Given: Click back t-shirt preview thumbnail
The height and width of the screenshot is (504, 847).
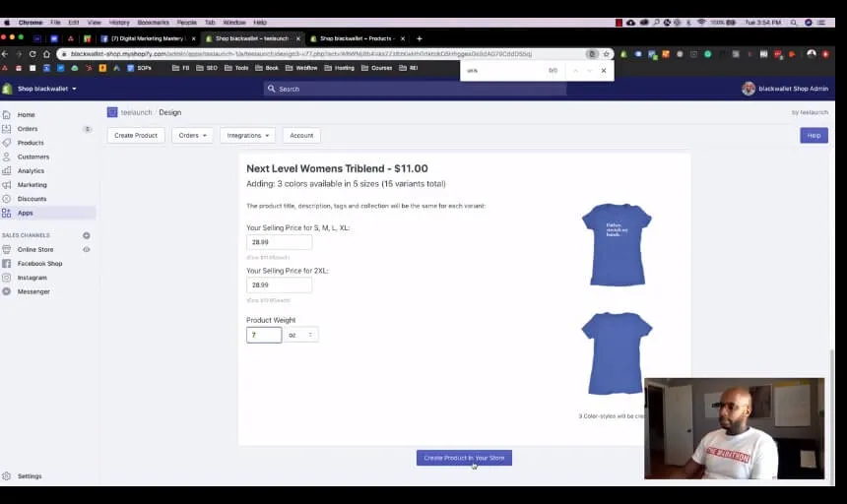Looking at the screenshot, I should (x=617, y=353).
